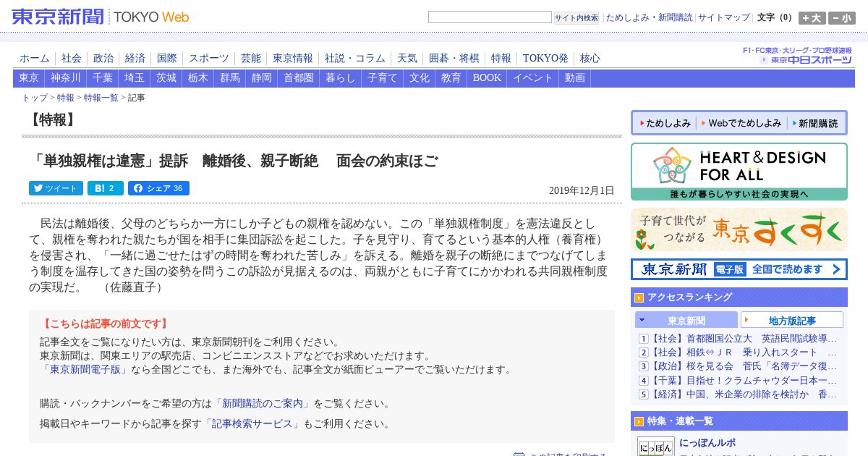868x456 pixels.
Task: Switch ranking to 地方版記事 tab
Action: (792, 320)
